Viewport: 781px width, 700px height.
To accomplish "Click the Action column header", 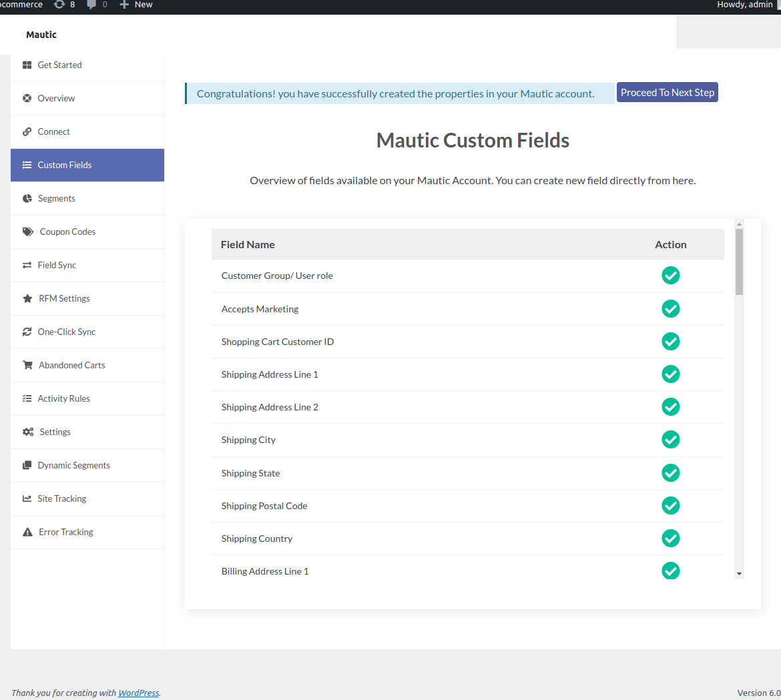I will [670, 244].
